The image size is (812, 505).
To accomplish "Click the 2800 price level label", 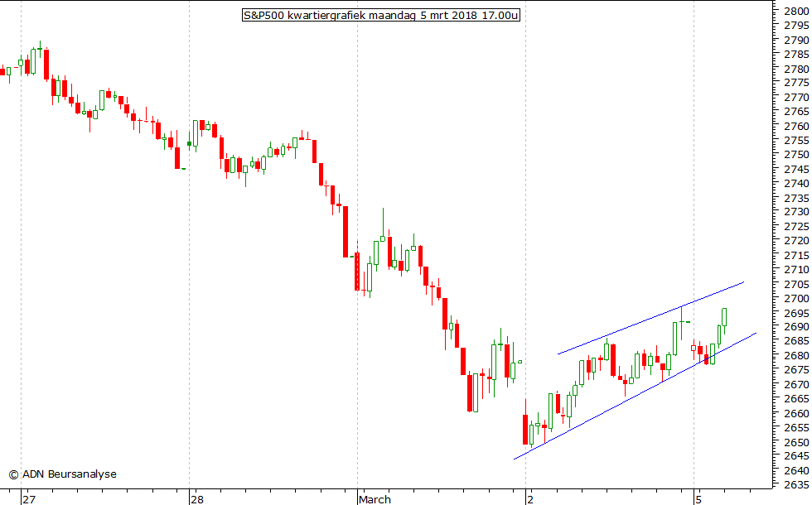I will [x=796, y=11].
